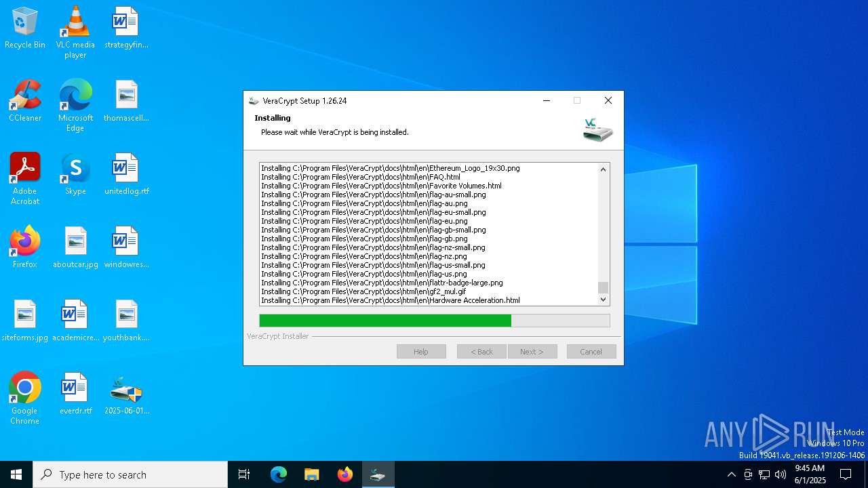Open network status tray icon
868x488 pixels.
(x=764, y=474)
